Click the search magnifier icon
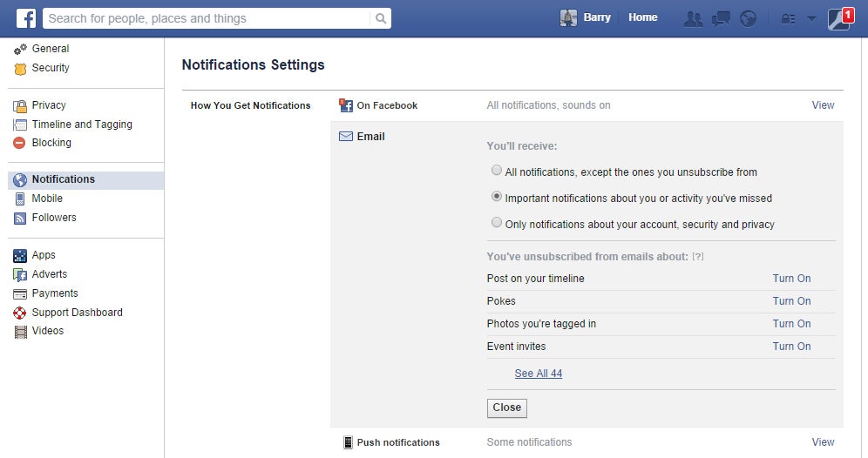 (381, 18)
